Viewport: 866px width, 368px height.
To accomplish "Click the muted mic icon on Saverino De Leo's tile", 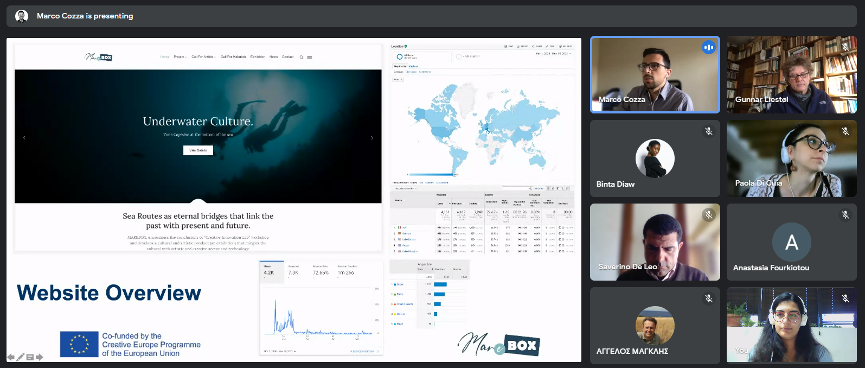I will [709, 215].
